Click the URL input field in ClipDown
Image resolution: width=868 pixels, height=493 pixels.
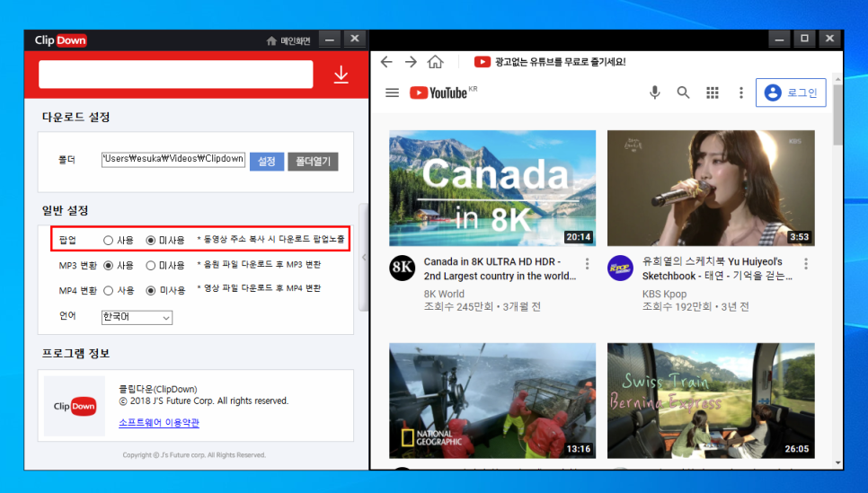175,75
